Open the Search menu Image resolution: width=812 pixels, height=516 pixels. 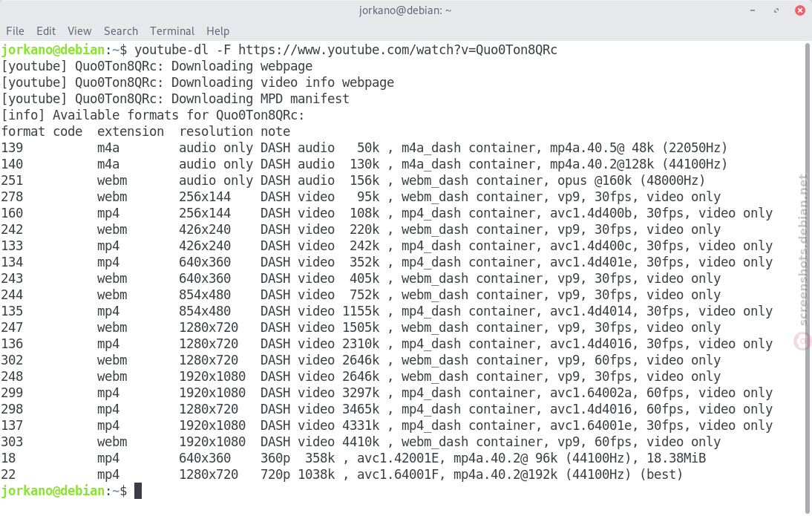[121, 31]
